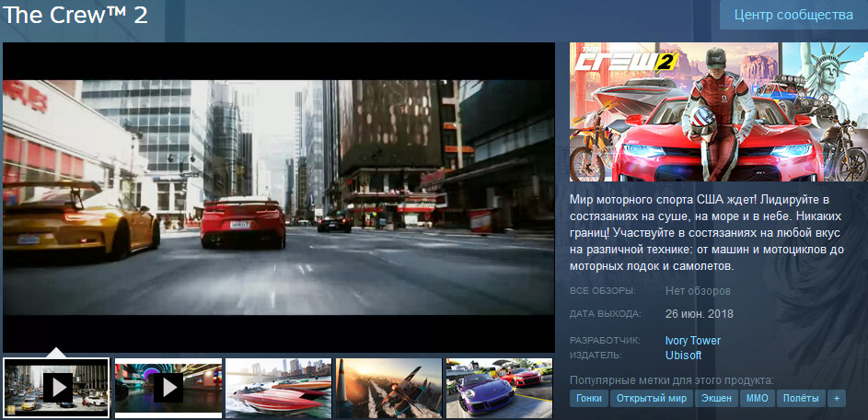868x420 pixels.
Task: Select the Открытый мир tag
Action: 652,399
